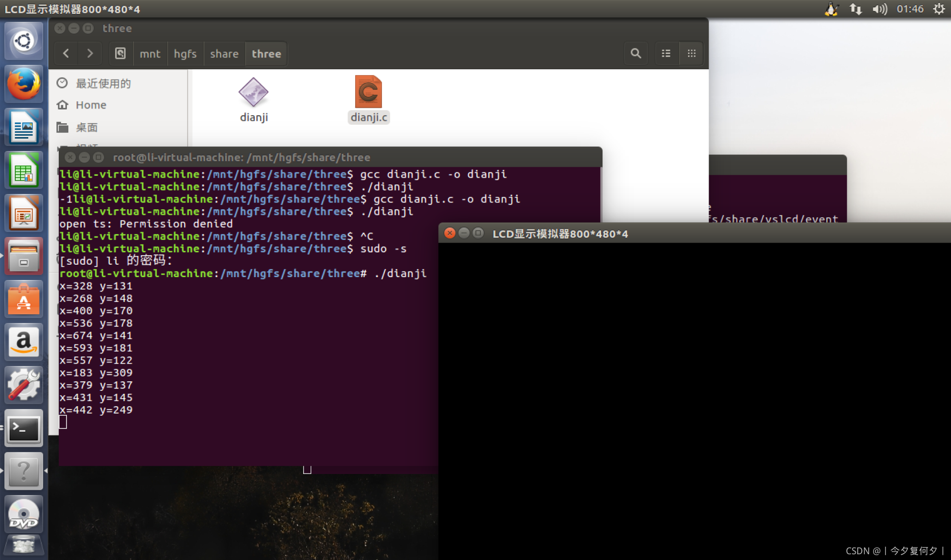Navigate to the share breadcrumb
The width and height of the screenshot is (951, 560).
click(224, 54)
